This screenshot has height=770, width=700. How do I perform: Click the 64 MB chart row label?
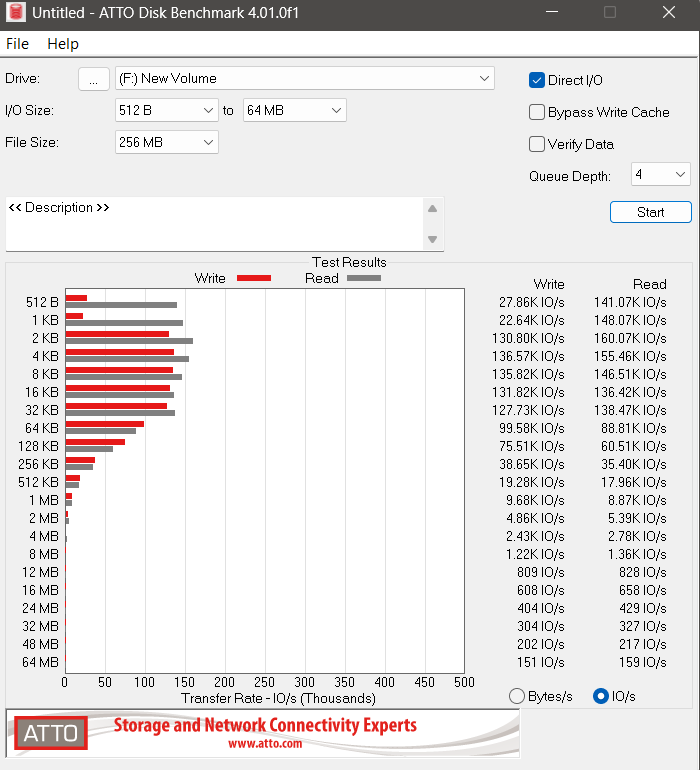40,662
